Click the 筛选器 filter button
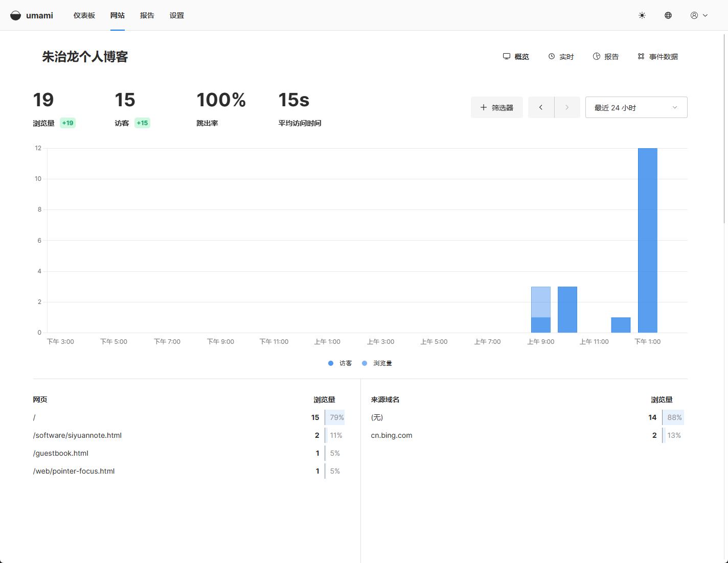Screen dimensions: 728x563 497,107
